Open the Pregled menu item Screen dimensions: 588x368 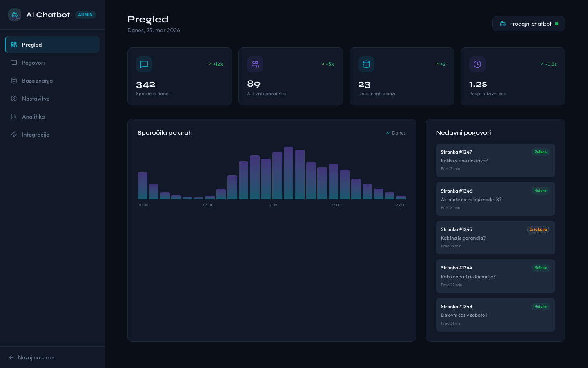pos(52,45)
